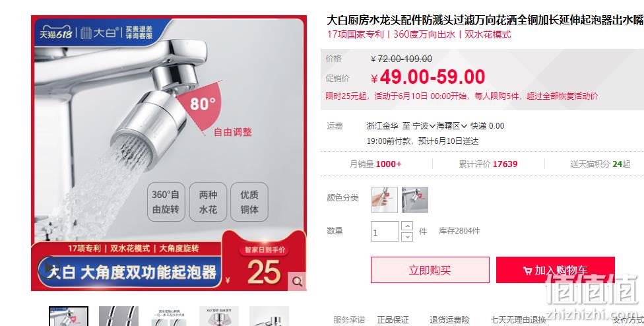Image resolution: width=644 pixels, height=326 pixels.
Task: Select the third thumbnail below main image
Action: [169, 316]
